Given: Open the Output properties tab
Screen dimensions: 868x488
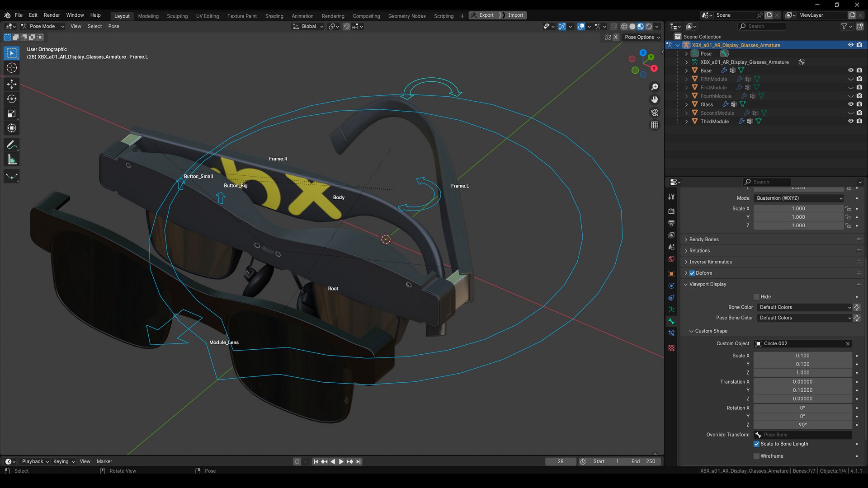Looking at the screenshot, I should coord(671,223).
